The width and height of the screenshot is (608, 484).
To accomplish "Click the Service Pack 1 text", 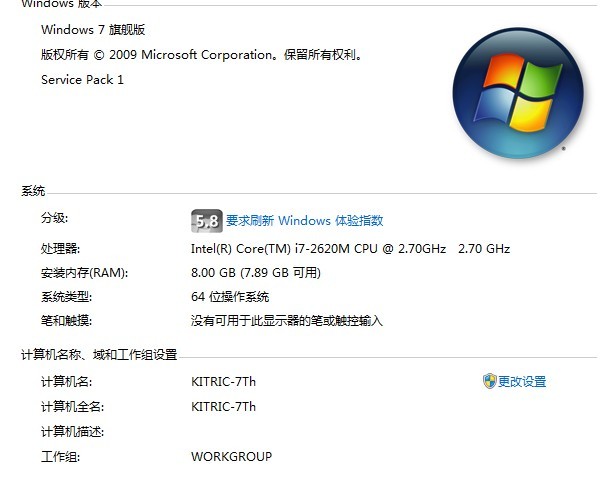I will coord(82,80).
